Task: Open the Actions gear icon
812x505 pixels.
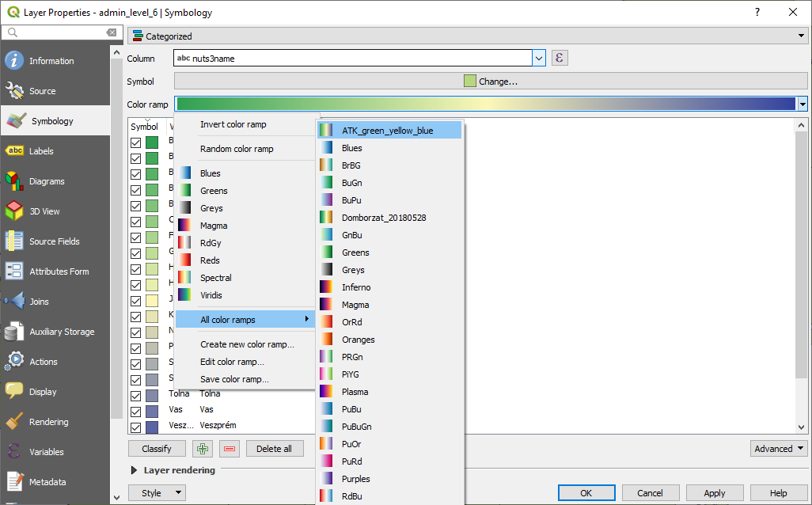Action: point(14,362)
